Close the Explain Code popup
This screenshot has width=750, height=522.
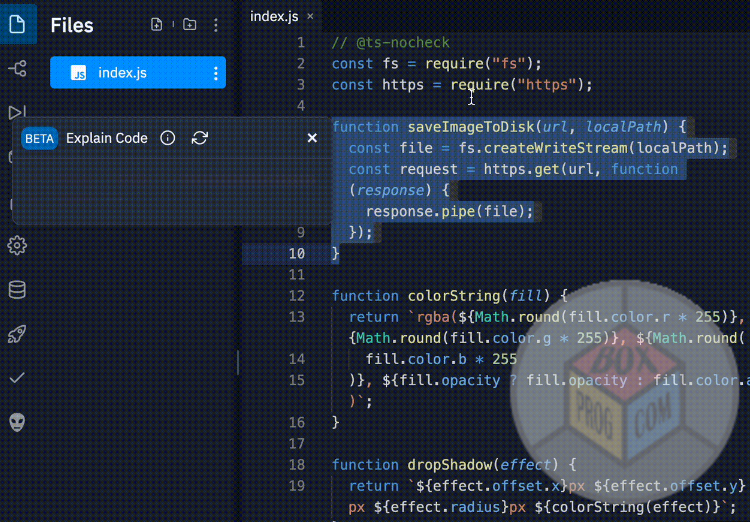pos(312,138)
